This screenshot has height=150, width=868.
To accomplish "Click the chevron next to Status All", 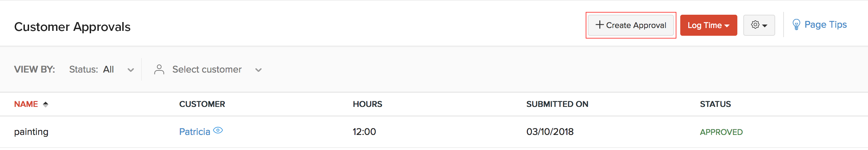I will pyautogui.click(x=131, y=70).
